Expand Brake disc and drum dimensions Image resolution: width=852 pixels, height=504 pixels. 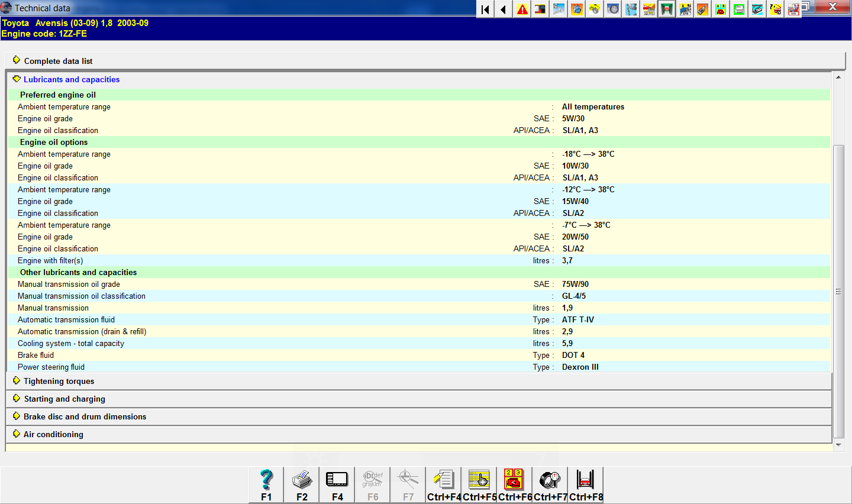(85, 416)
